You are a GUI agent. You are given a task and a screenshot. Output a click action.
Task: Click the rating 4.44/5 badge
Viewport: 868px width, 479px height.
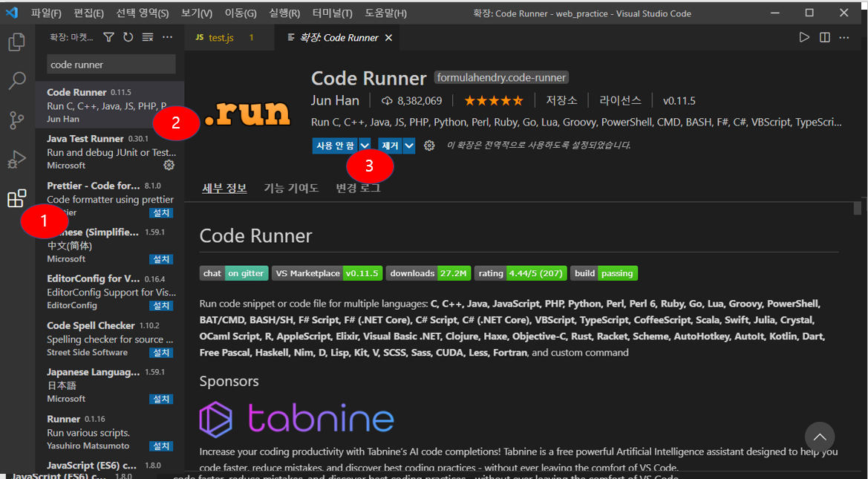coord(521,273)
